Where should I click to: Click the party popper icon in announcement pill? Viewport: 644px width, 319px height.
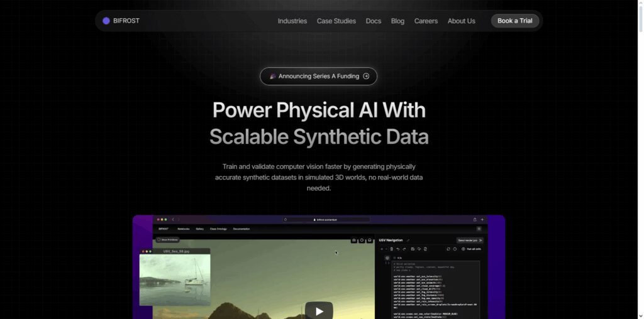pos(273,76)
